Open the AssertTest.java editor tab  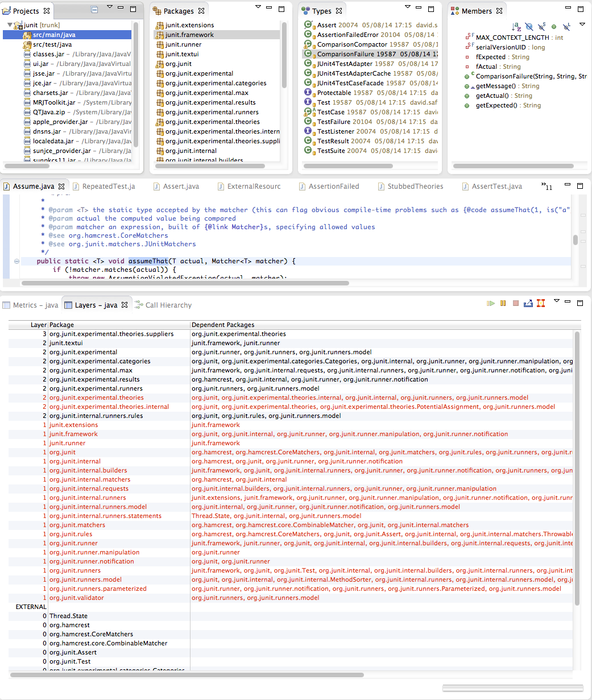pyautogui.click(x=496, y=187)
